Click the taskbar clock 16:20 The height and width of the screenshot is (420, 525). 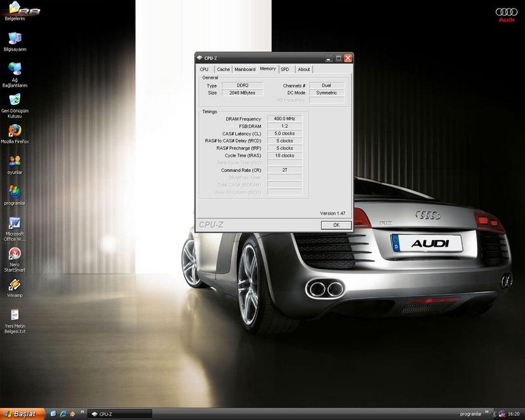pyautogui.click(x=514, y=414)
